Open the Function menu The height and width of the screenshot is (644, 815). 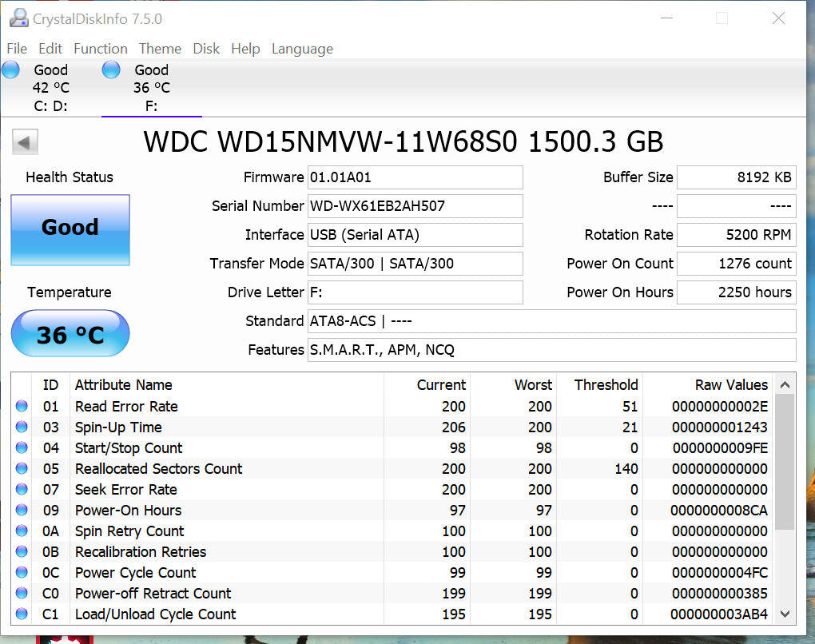(100, 49)
